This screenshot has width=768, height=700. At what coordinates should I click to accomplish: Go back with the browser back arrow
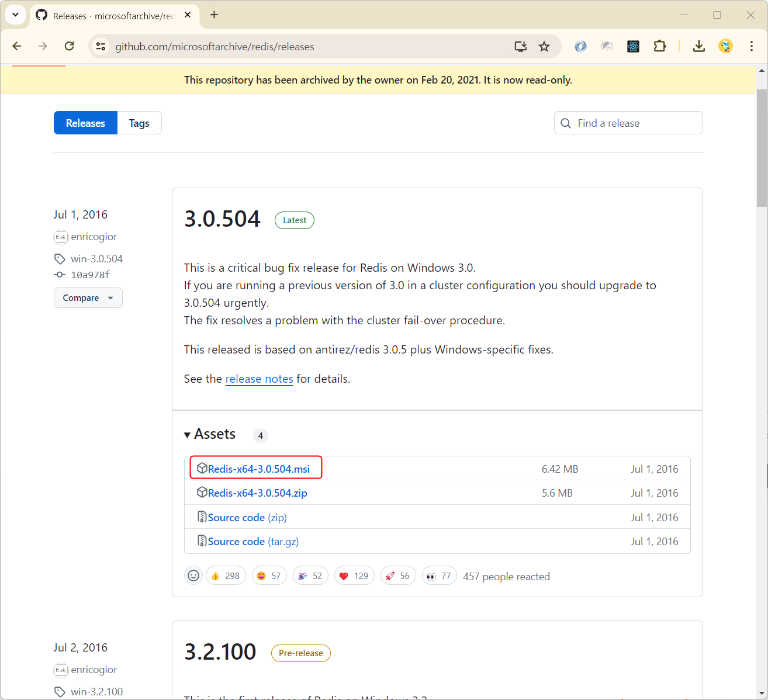point(17,46)
